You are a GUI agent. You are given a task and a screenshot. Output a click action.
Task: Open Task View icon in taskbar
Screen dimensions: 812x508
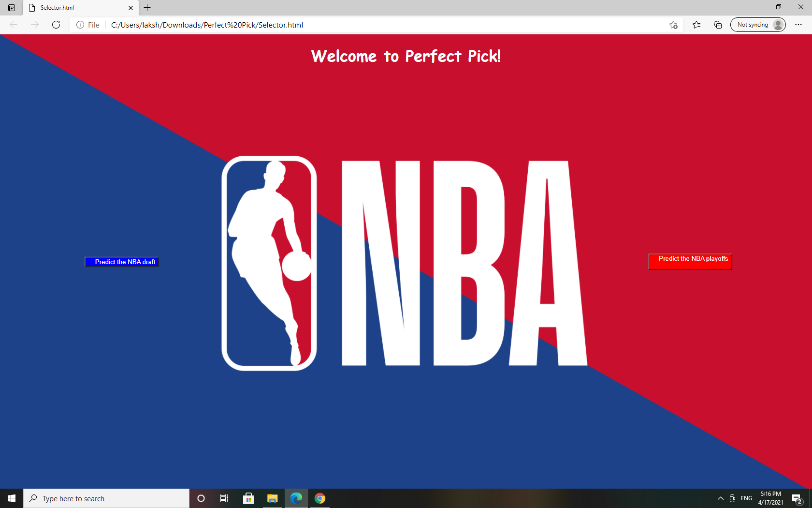click(x=224, y=498)
